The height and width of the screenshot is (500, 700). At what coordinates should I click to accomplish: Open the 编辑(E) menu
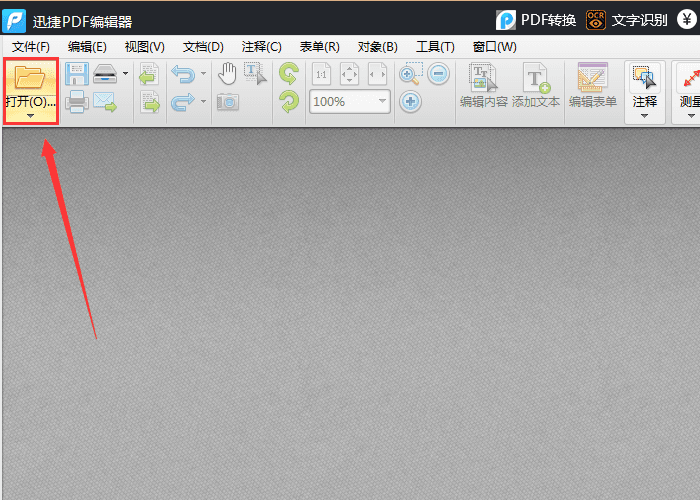pos(87,47)
